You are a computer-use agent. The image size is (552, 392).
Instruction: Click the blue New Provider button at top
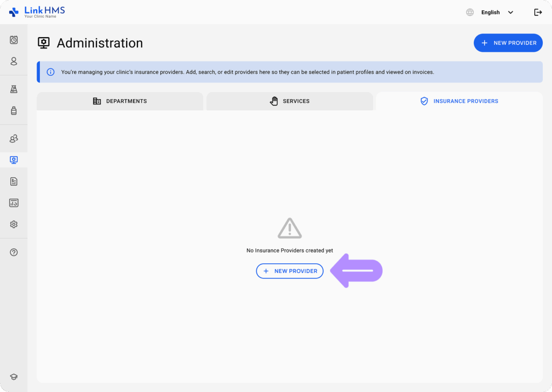[508, 43]
